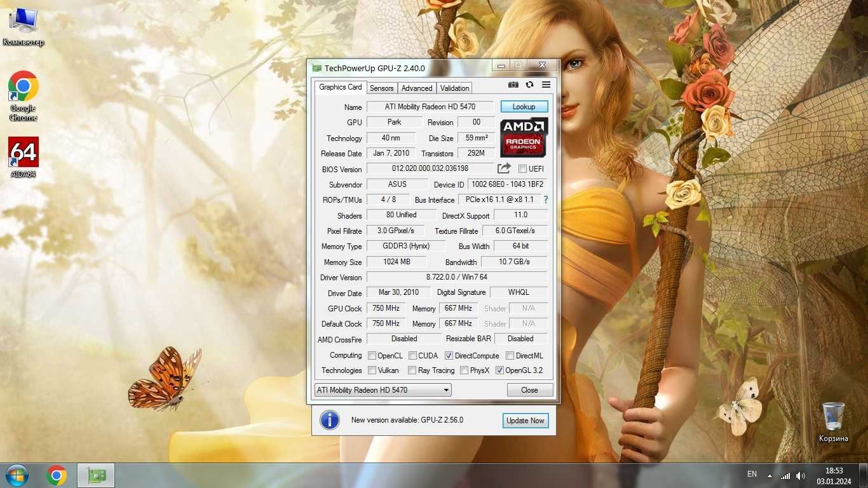Screen dimensions: 868x488
Task: Click the Driver Version value field
Action: (457, 277)
